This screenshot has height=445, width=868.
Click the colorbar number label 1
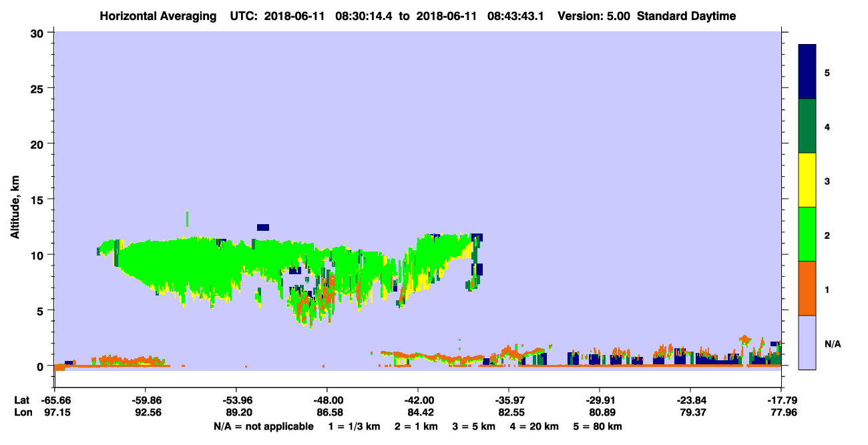pos(827,289)
